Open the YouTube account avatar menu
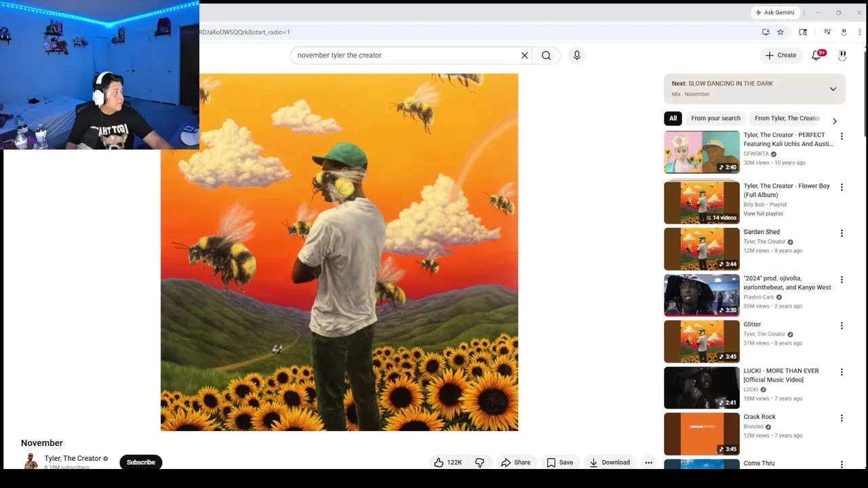868x488 pixels. (x=842, y=56)
